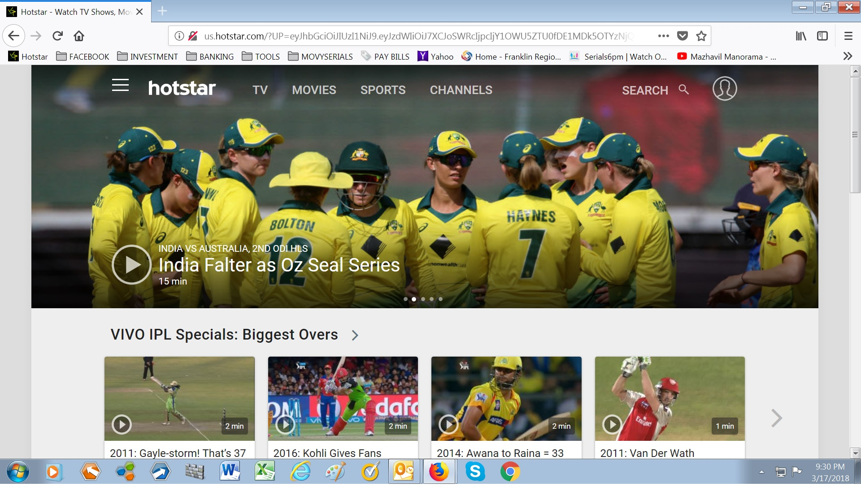Open the 2011 Gayle-storm thumbnail
Image resolution: width=861 pixels, height=504 pixels.
(179, 398)
